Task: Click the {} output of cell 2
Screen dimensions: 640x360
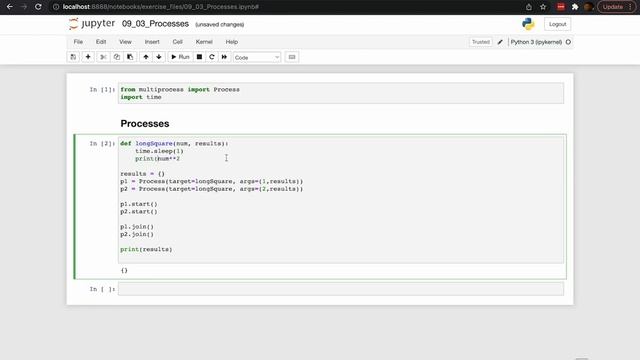Action: 124,270
